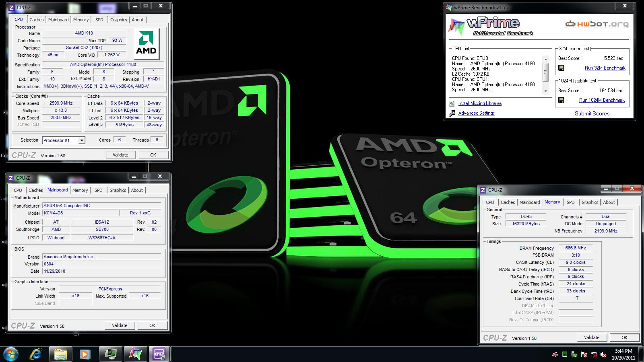The height and width of the screenshot is (362, 644).
Task: Open the Memory tab in the top CPU-Z window
Action: click(x=81, y=20)
